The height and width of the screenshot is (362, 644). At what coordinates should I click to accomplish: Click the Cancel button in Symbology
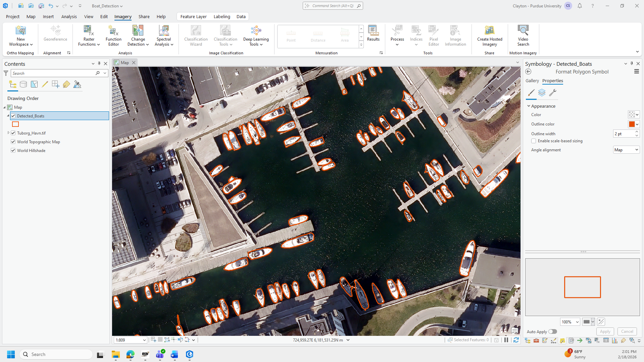pos(627,331)
